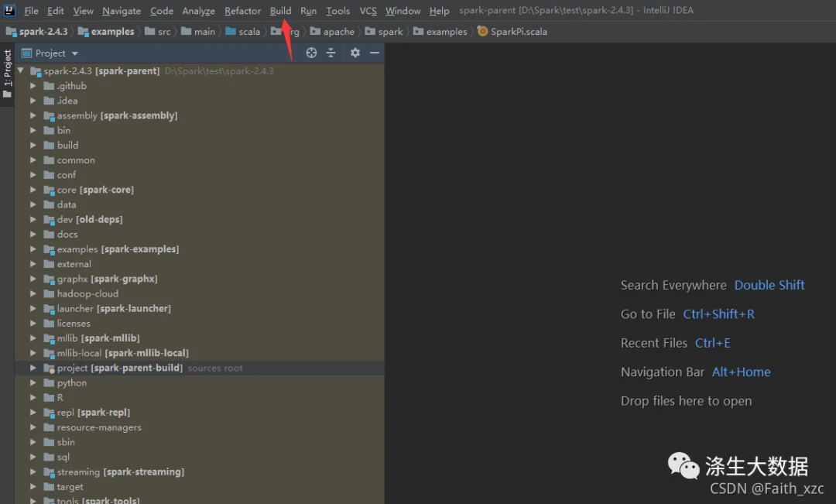Open the Refactor menu

[x=242, y=11]
